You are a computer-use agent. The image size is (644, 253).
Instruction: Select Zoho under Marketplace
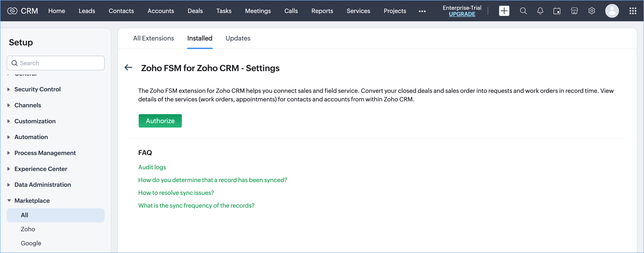28,229
